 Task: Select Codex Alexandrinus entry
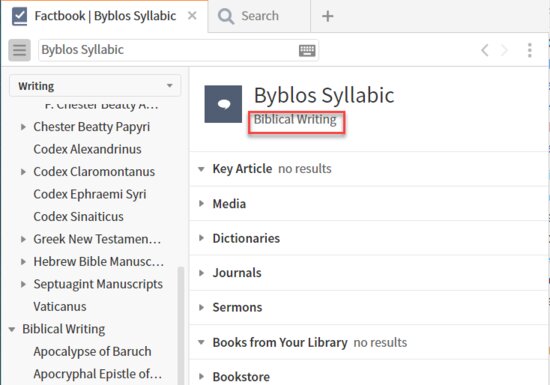coord(87,149)
